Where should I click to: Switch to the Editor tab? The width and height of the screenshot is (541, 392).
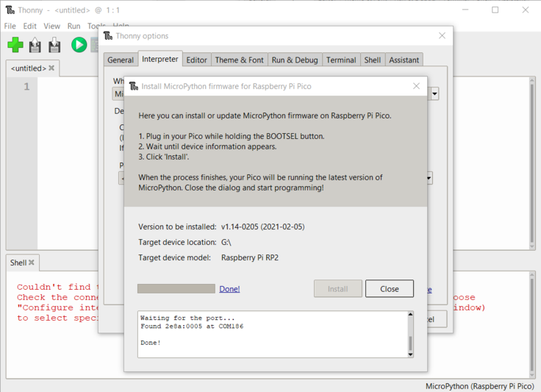(197, 60)
